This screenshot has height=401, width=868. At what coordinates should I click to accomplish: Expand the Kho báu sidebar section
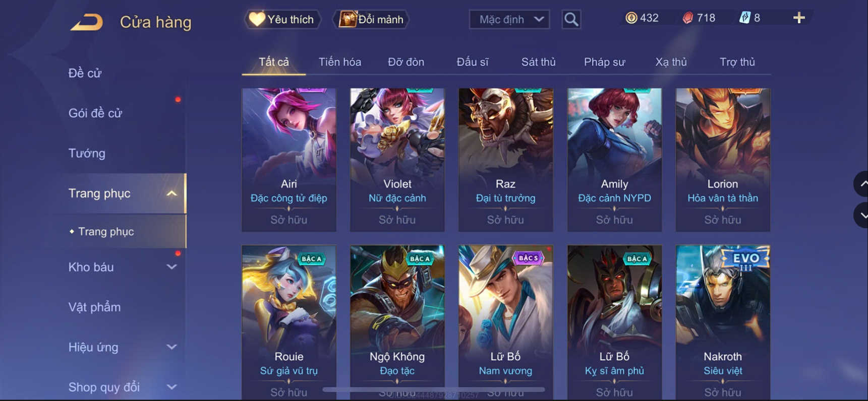pos(171,267)
